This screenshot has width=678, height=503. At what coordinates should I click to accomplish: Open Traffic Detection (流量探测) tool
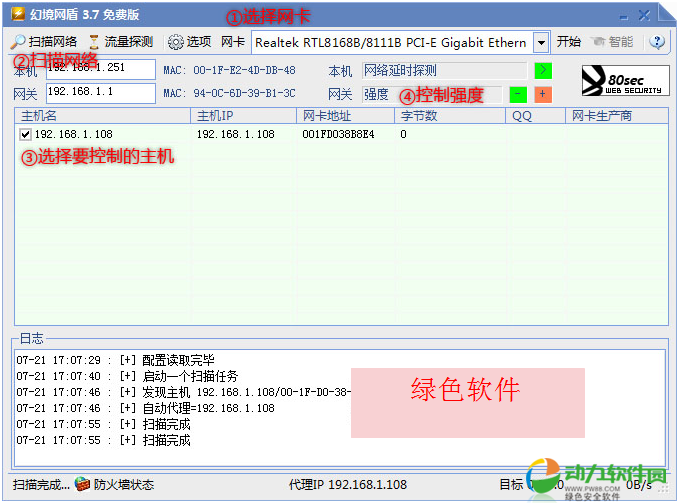tap(120, 42)
